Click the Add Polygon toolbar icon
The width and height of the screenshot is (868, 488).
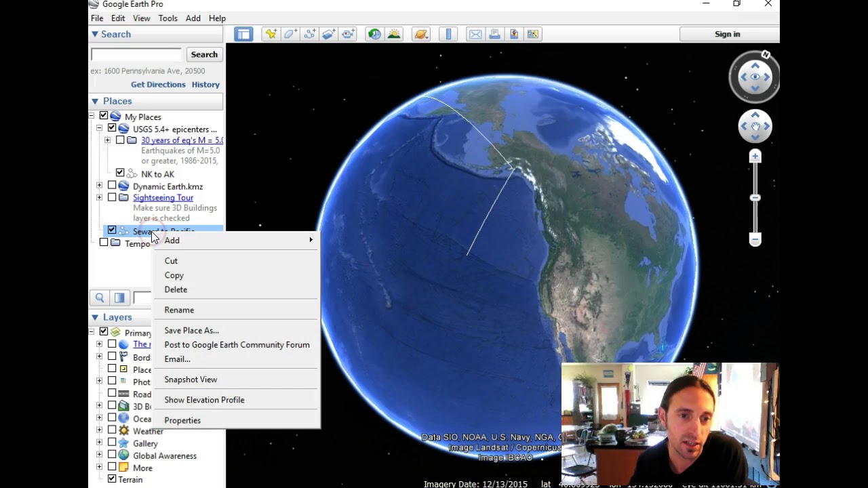(290, 34)
